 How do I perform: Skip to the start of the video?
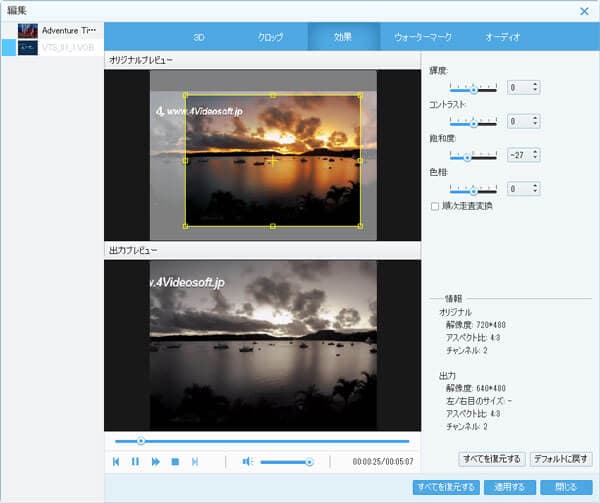coord(117,461)
